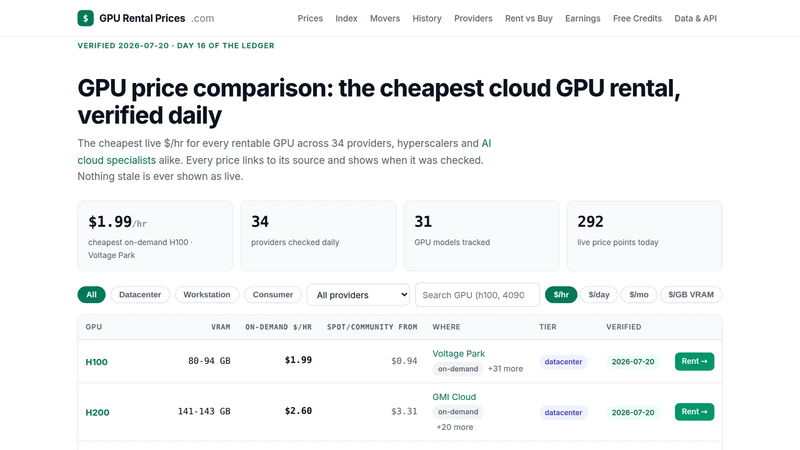Select the All filter pill
Screen dimensions: 800x450
pos(91,294)
